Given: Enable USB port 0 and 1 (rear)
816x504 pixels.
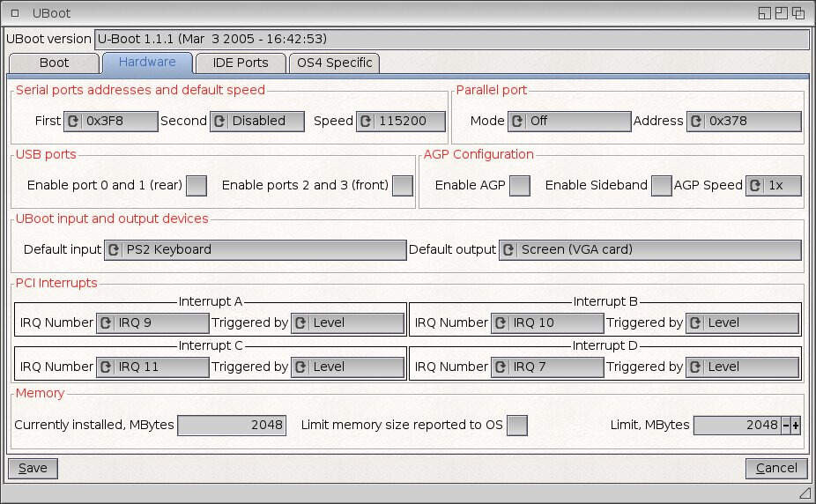Looking at the screenshot, I should [197, 186].
